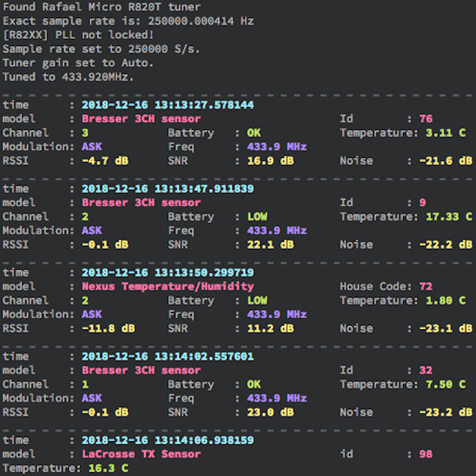Click RSSI value '-11.8 dB'
Viewport: 476px width, 476px height.
(109, 328)
